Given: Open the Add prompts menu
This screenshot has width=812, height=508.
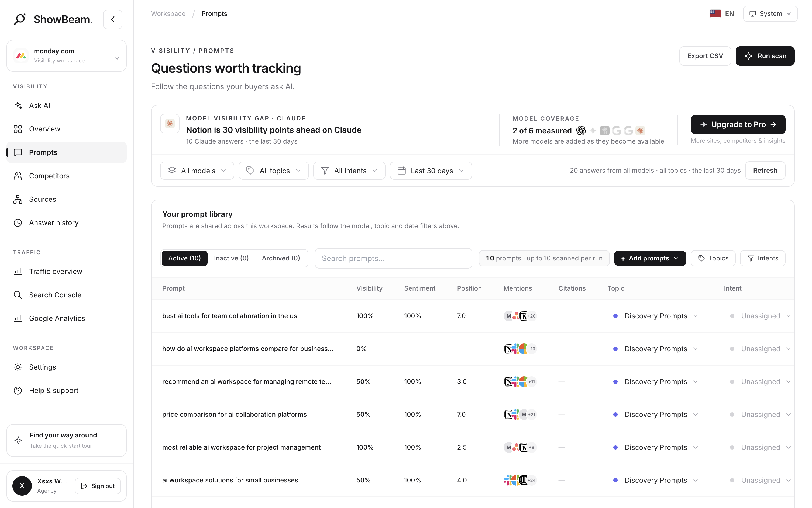Looking at the screenshot, I should (650, 258).
